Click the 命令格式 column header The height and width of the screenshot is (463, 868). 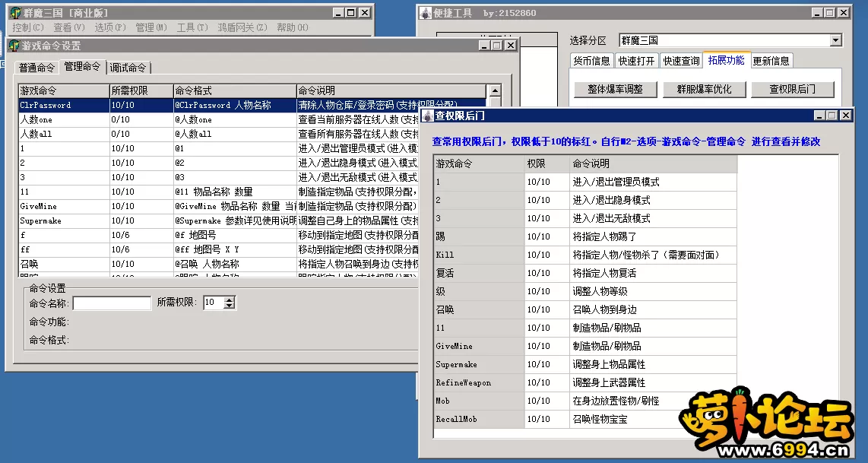pyautogui.click(x=235, y=90)
